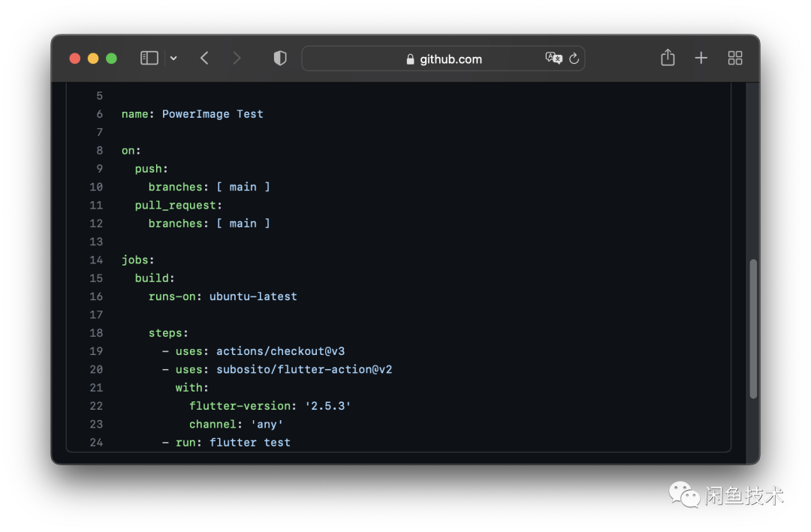Open the privacy report shield icon

coord(280,58)
